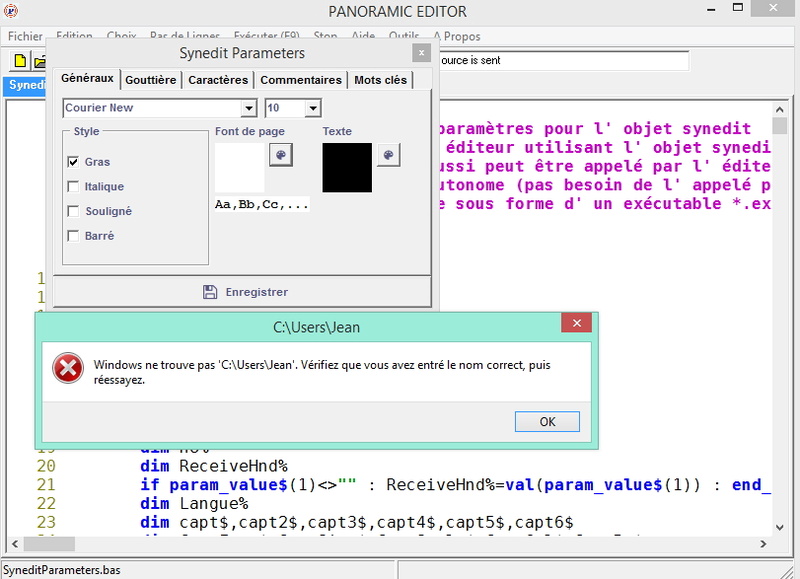Switch to the Caractères tab
The width and height of the screenshot is (800, 579).
pos(218,80)
